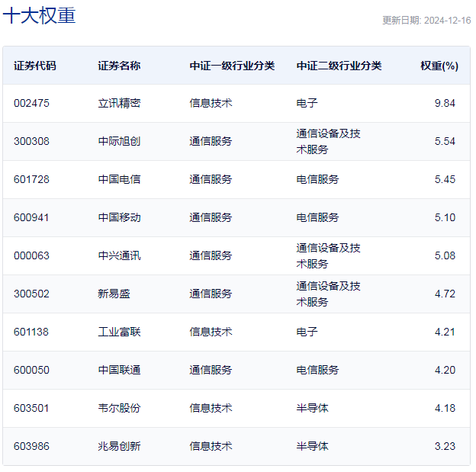
Task: Click weight value 5.10
Action: [445, 217]
